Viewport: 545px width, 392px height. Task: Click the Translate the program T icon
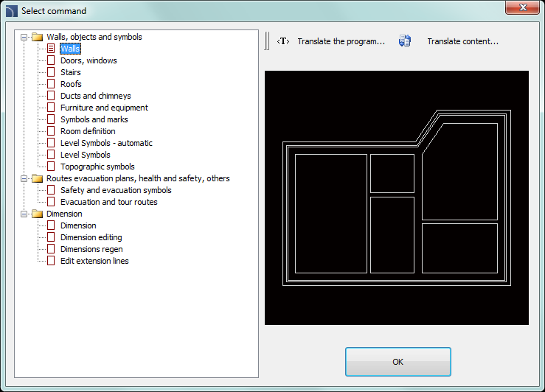coord(283,41)
